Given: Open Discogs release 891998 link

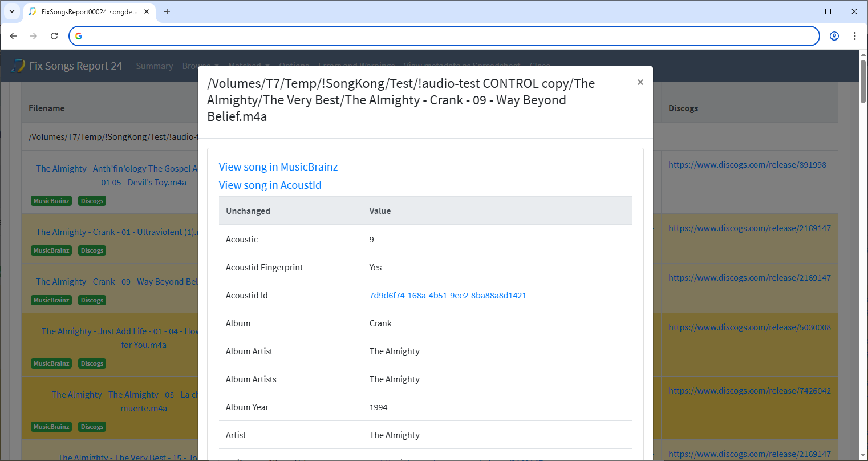Looking at the screenshot, I should [x=747, y=165].
